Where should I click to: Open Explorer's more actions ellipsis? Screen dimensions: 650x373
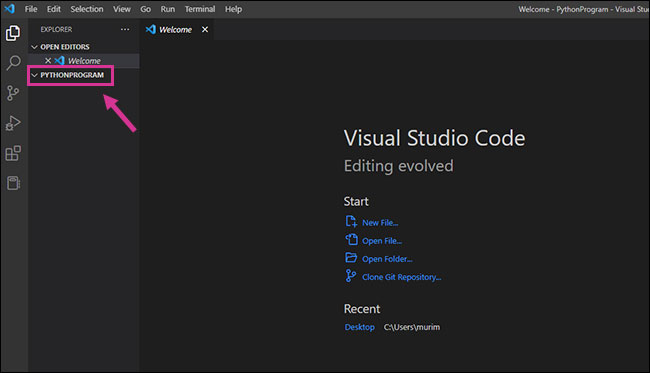pyautogui.click(x=125, y=29)
